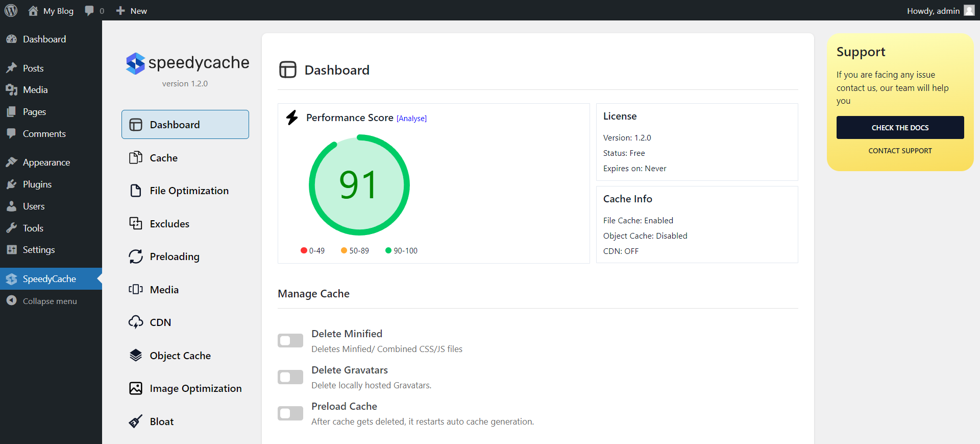Image resolution: width=980 pixels, height=444 pixels.
Task: Click the Plugins plug icon
Action: pos(11,184)
